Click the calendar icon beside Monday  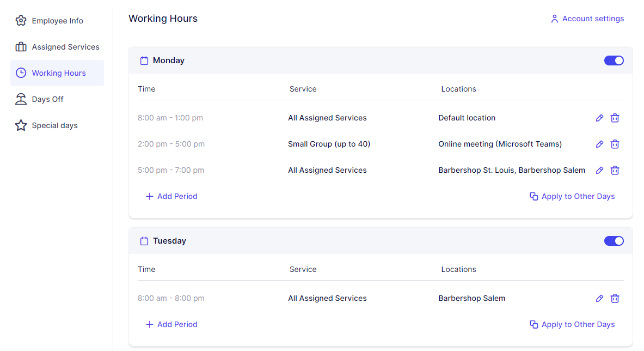click(x=144, y=60)
